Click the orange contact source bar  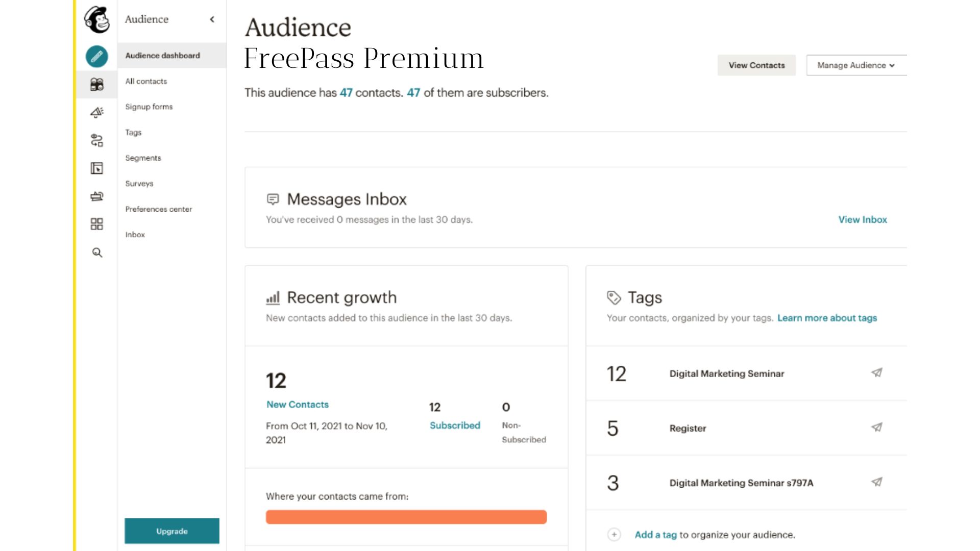[x=406, y=517]
